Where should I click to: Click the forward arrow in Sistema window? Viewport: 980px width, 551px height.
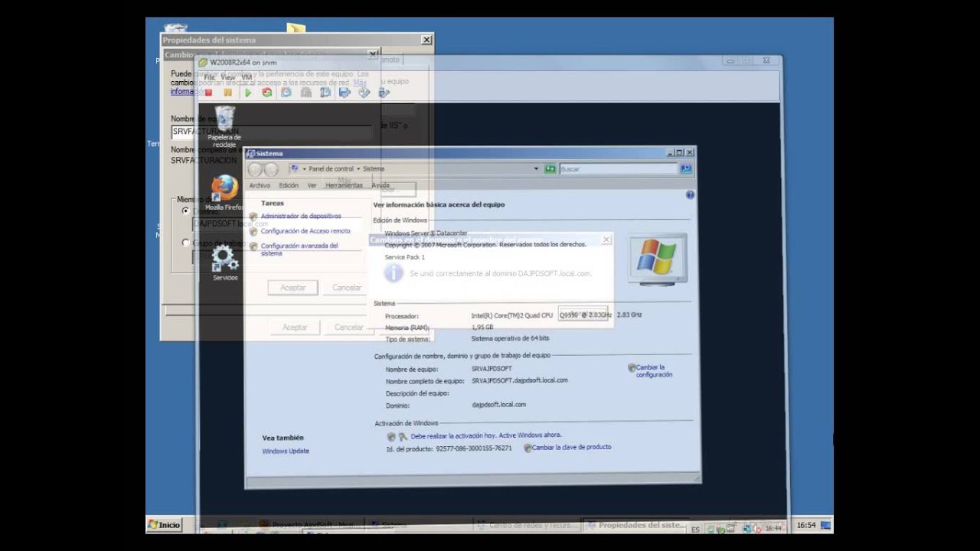271,170
